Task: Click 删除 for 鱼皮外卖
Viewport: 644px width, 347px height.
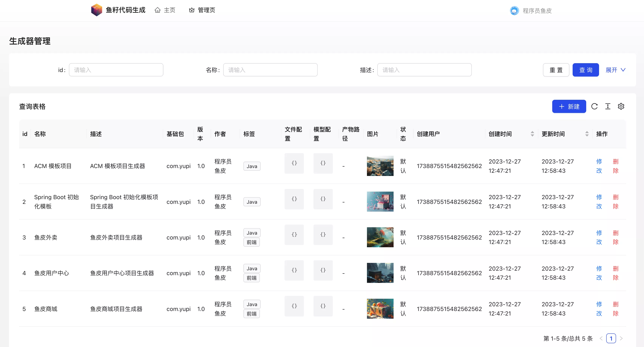Action: pyautogui.click(x=615, y=237)
